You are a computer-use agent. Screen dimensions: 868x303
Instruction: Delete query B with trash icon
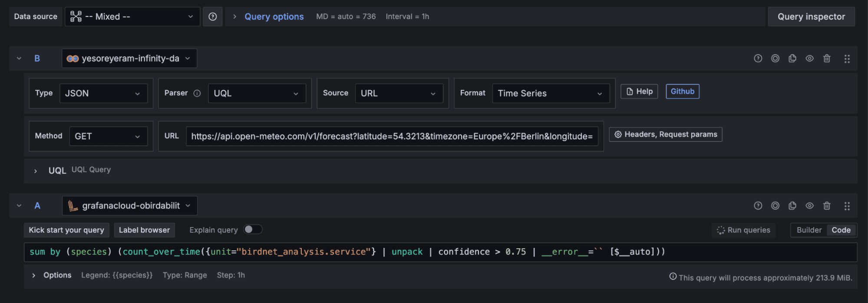tap(827, 59)
